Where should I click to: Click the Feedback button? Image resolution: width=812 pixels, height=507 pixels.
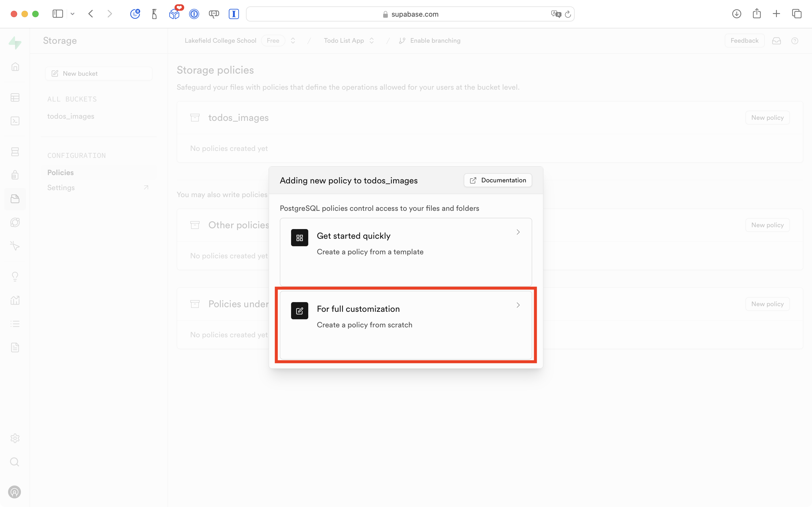[744, 41]
